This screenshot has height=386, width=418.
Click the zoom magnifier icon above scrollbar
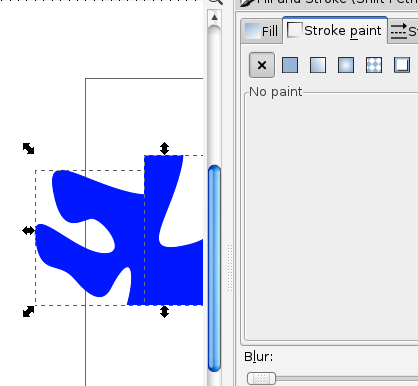(216, 2)
